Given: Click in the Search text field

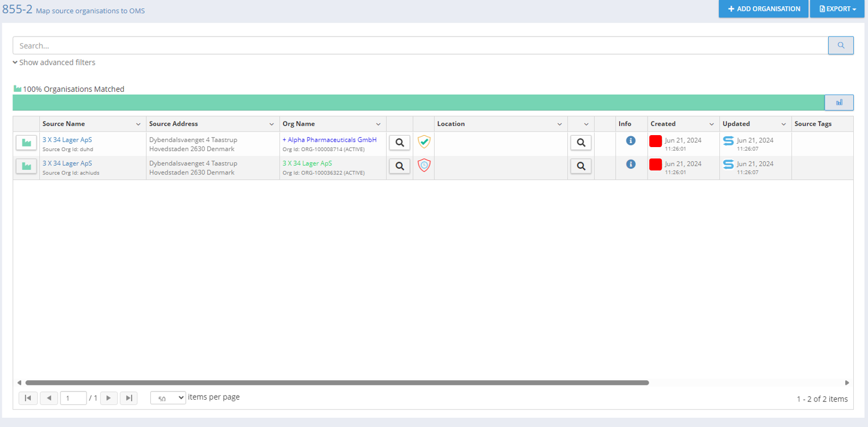Looking at the screenshot, I should coord(420,46).
